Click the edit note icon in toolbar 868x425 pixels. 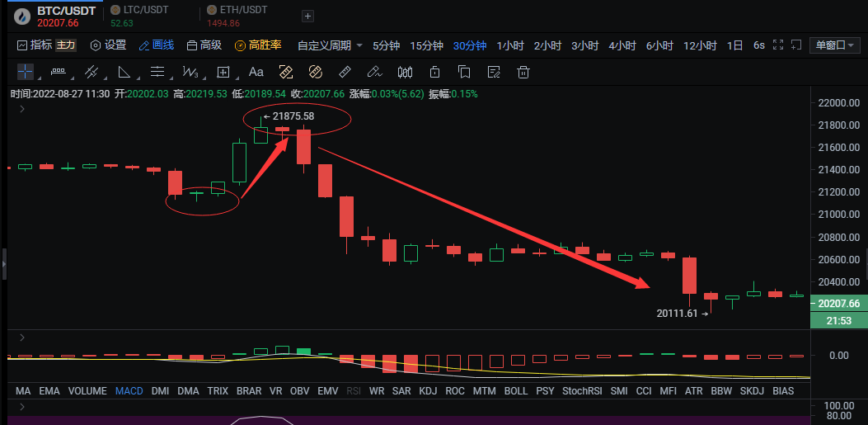494,72
